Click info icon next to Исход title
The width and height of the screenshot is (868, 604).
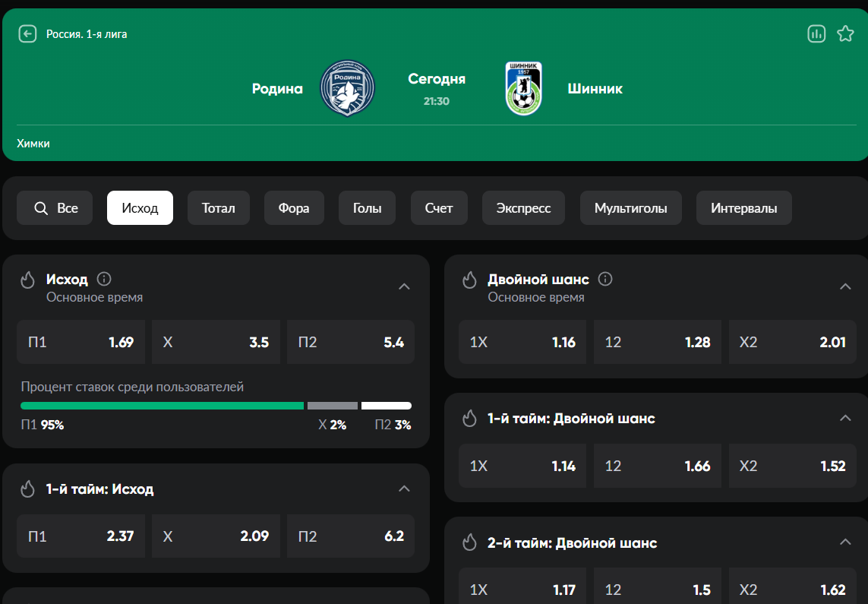point(104,279)
